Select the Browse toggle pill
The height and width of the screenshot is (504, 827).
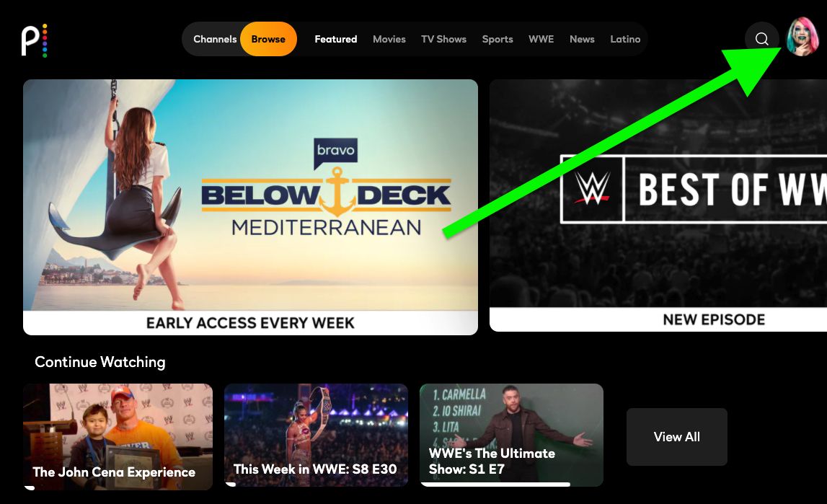pyautogui.click(x=268, y=39)
